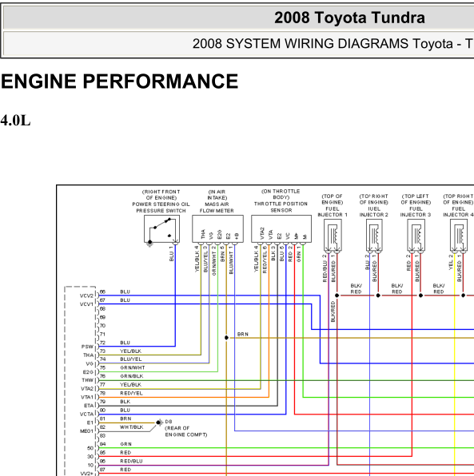Click the '2008 Toyota Tundra' title

click(349, 18)
